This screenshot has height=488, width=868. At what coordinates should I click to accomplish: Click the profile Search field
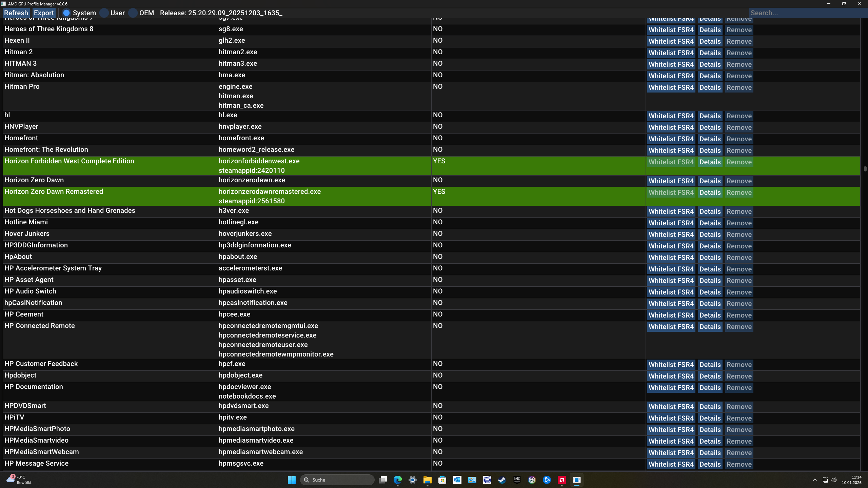pos(807,13)
